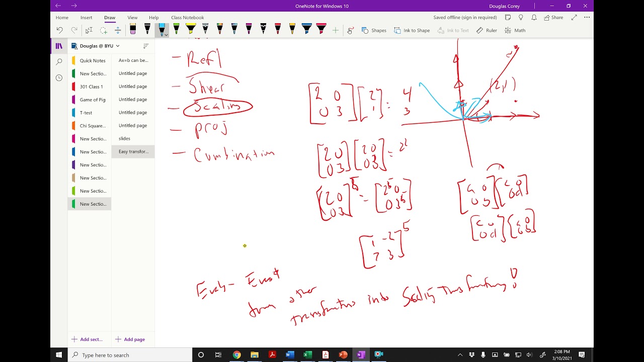
Task: Select the purple pen
Action: (249, 29)
